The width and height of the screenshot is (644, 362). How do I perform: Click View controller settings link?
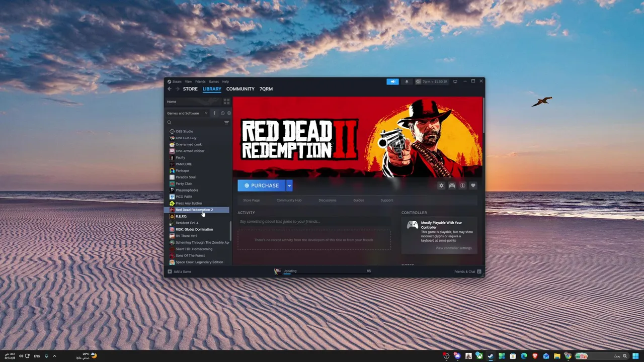click(x=453, y=248)
